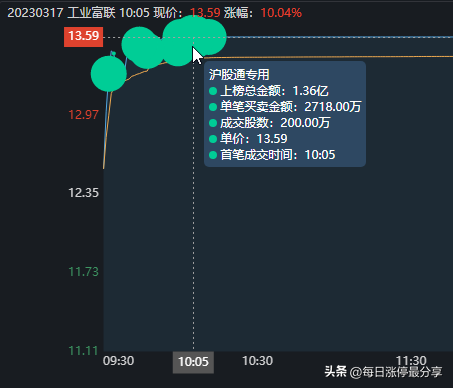Click the 12.35 price axis label
The image size is (453, 388).
(83, 193)
